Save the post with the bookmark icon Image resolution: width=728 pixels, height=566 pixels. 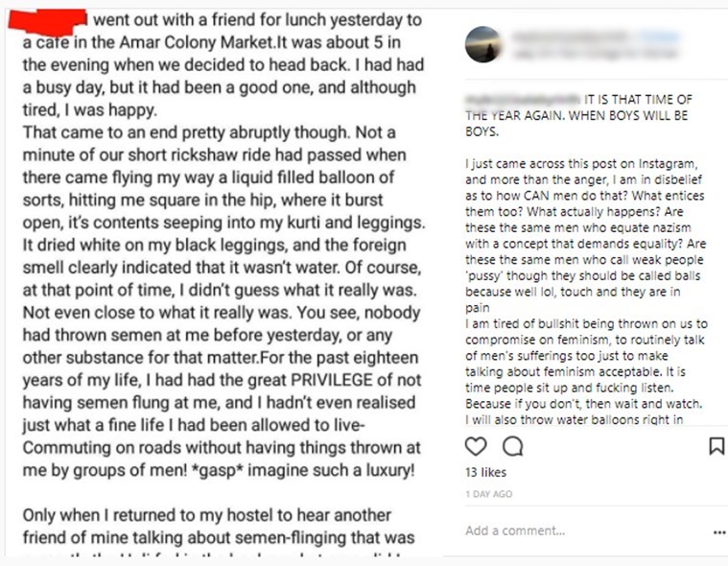click(716, 446)
